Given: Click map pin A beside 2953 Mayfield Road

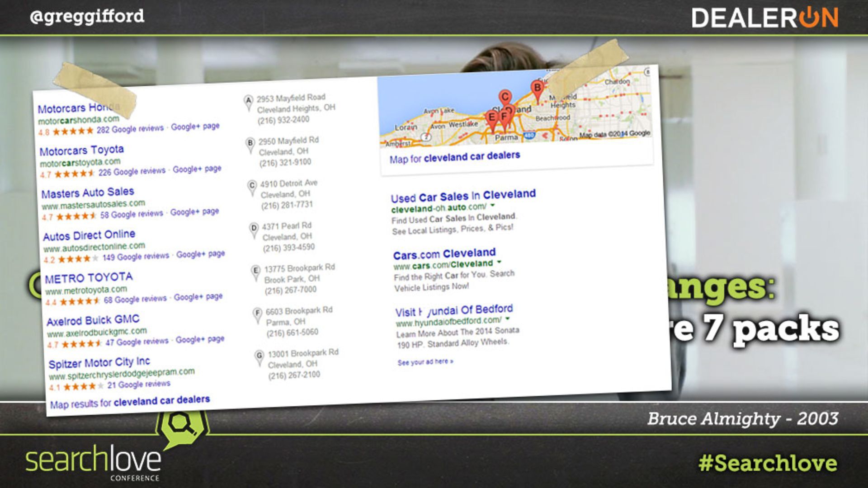Looking at the screenshot, I should click(248, 103).
